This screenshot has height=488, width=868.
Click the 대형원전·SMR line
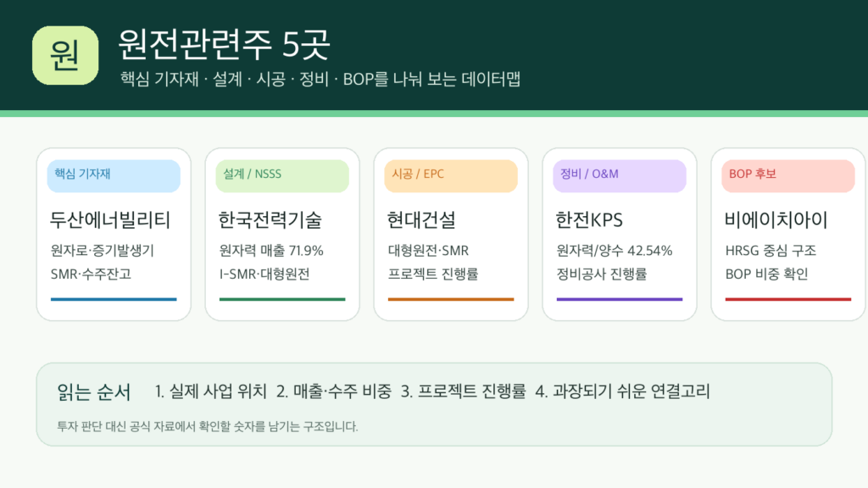[x=428, y=251]
